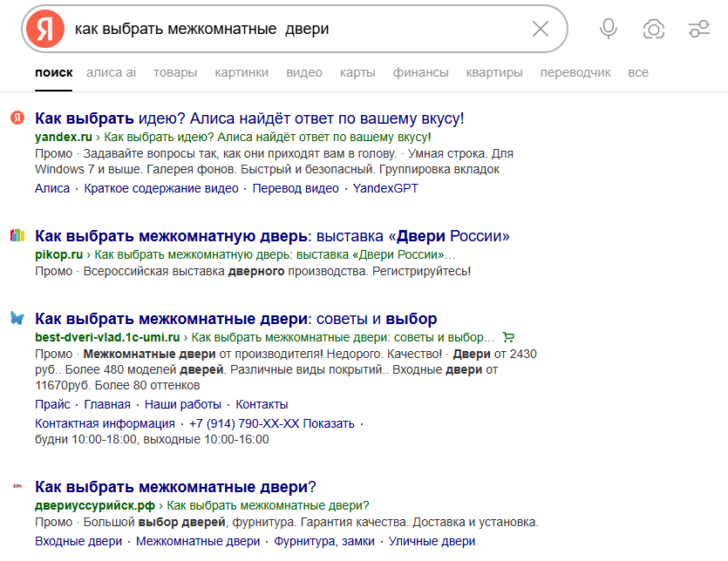The image size is (728, 561).
Task: Select the переводчик tab
Action: (x=575, y=72)
